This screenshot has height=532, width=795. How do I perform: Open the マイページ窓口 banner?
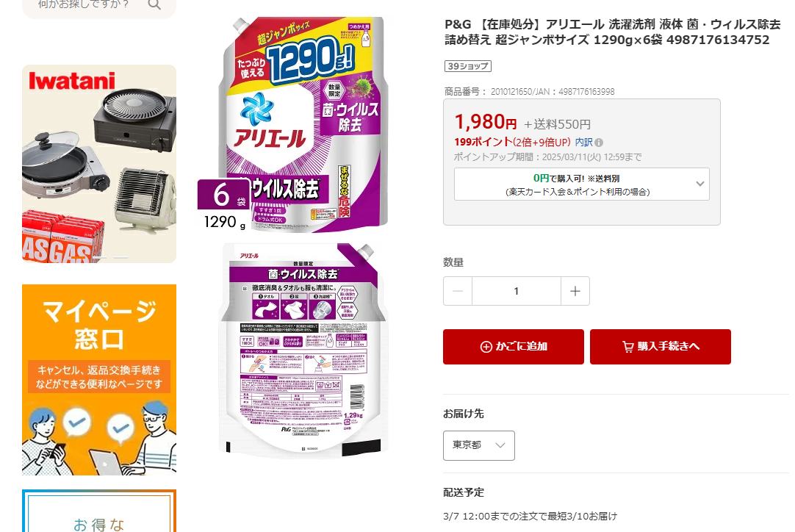[x=99, y=379]
